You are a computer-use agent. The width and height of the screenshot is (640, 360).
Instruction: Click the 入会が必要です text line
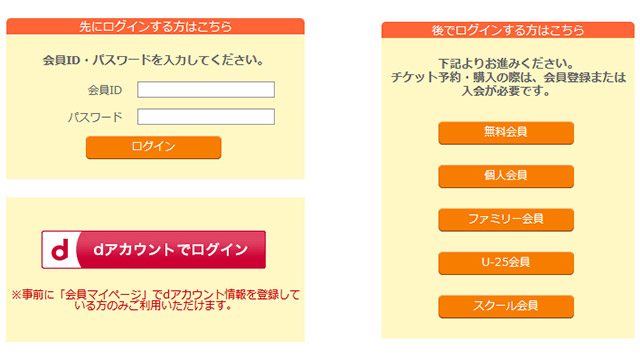(x=506, y=91)
